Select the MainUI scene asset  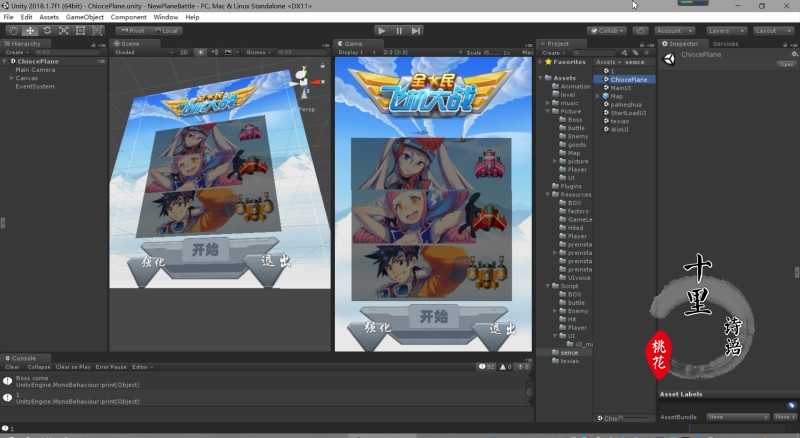coord(620,88)
